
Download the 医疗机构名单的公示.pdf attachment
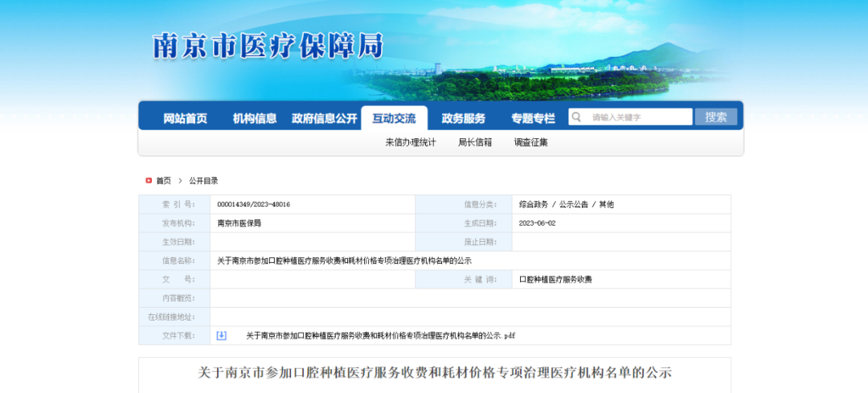coord(380,335)
